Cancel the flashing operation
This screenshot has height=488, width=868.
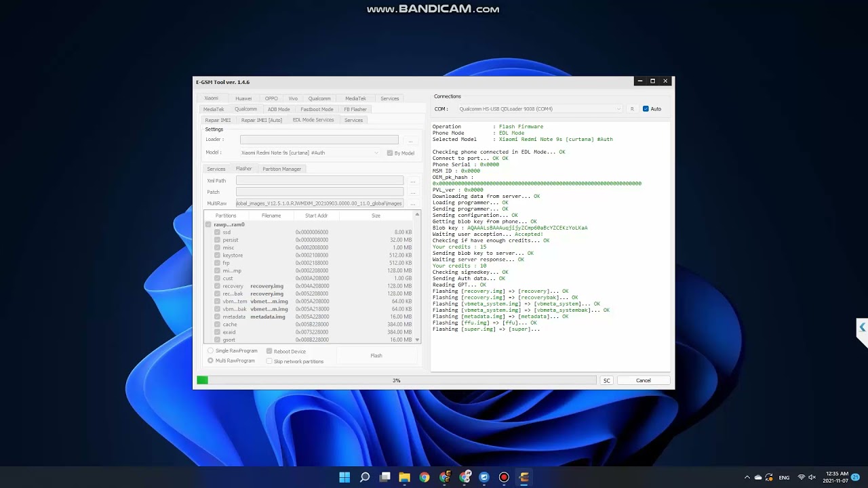pos(644,381)
